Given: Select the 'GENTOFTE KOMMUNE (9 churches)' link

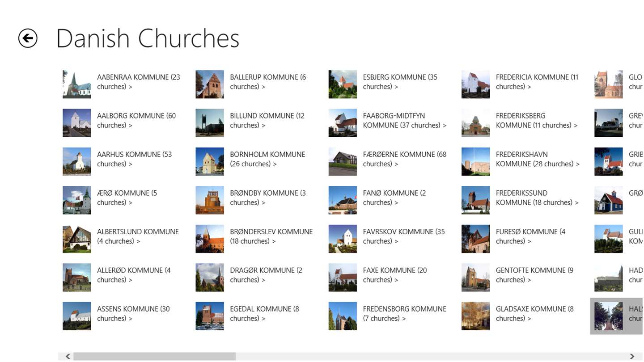Looking at the screenshot, I should point(534,275).
